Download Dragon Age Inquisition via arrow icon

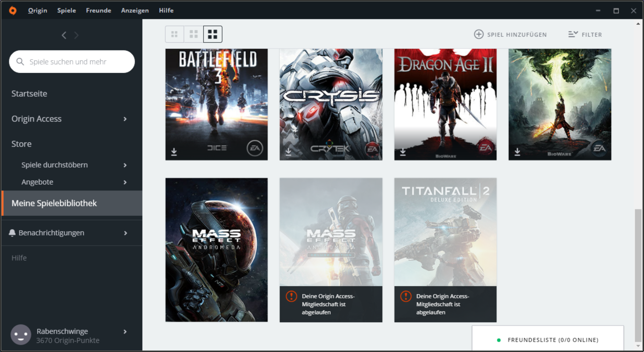click(517, 152)
